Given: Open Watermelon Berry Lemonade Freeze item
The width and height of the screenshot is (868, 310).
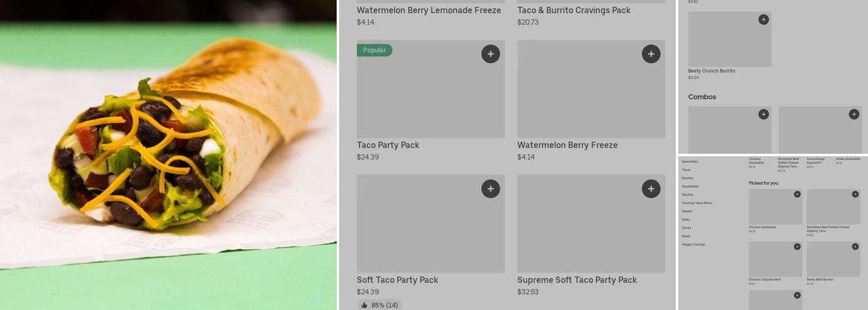Looking at the screenshot, I should click(x=428, y=11).
